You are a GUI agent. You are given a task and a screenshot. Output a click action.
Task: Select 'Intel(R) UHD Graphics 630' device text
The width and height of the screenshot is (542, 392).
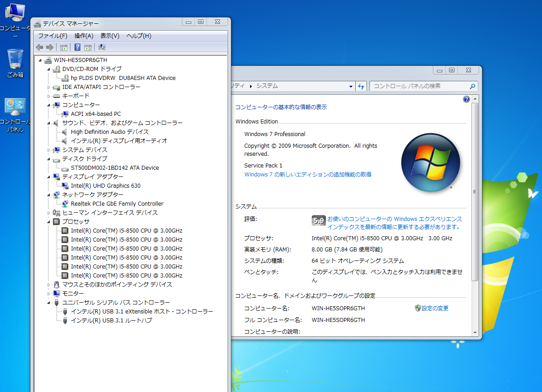(106, 186)
